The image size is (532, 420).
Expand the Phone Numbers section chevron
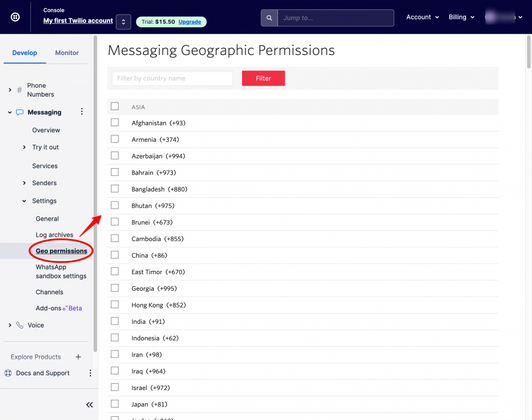coord(10,90)
